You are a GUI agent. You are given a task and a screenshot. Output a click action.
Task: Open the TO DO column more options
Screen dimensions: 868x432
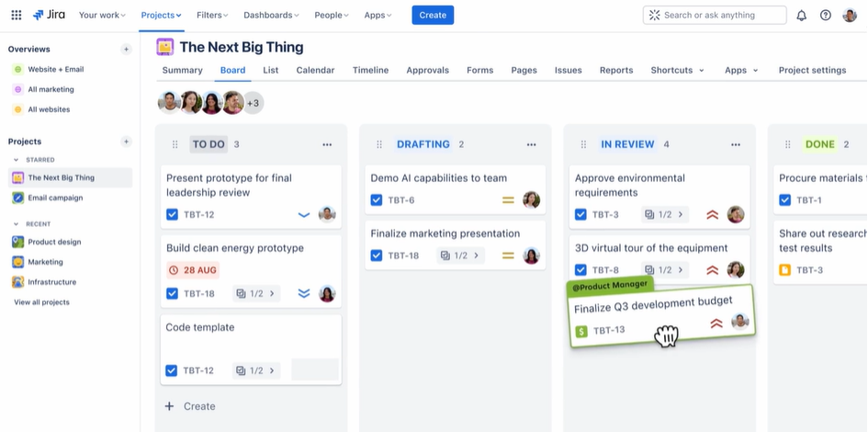click(327, 144)
